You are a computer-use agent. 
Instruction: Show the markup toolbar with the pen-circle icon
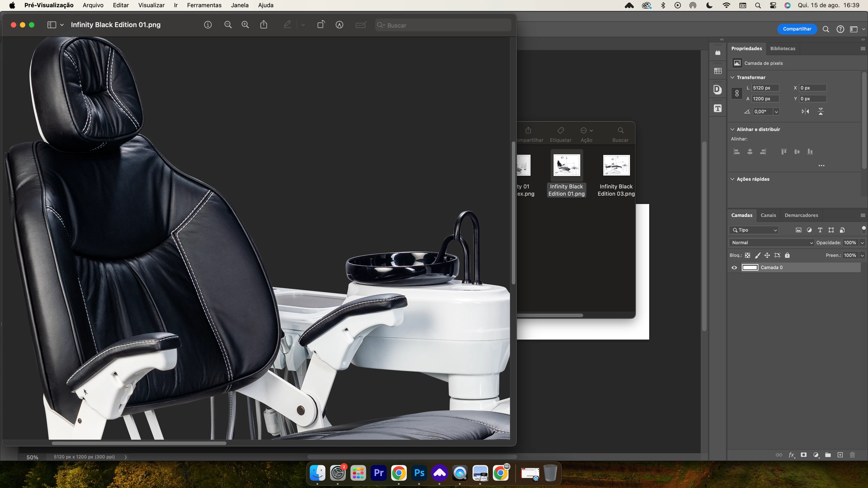(x=339, y=25)
